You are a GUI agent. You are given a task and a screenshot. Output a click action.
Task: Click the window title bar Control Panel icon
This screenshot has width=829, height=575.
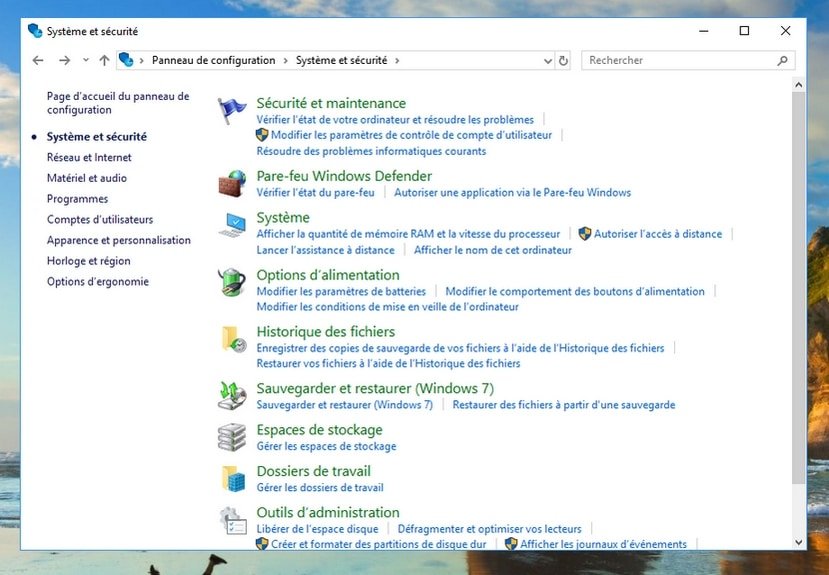coord(35,31)
